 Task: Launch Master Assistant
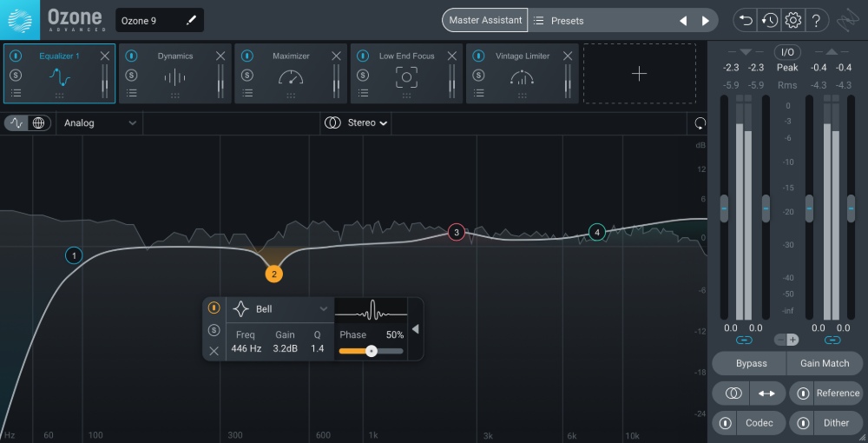485,20
